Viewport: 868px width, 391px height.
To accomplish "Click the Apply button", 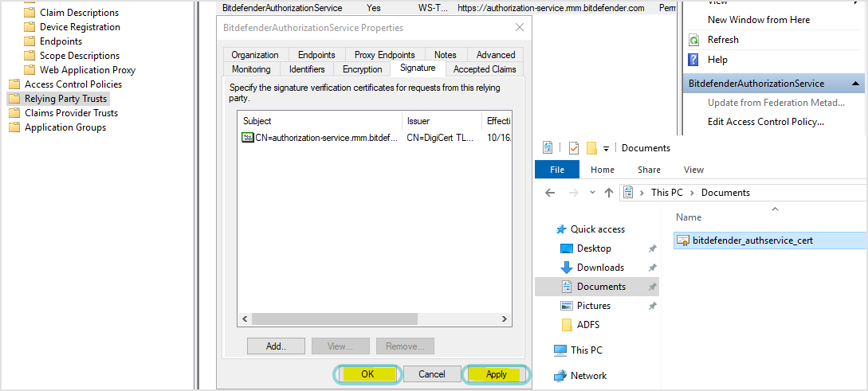I will 496,374.
